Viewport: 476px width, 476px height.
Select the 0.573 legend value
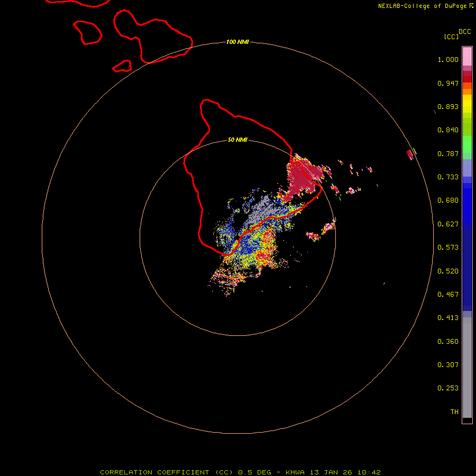[x=448, y=248]
